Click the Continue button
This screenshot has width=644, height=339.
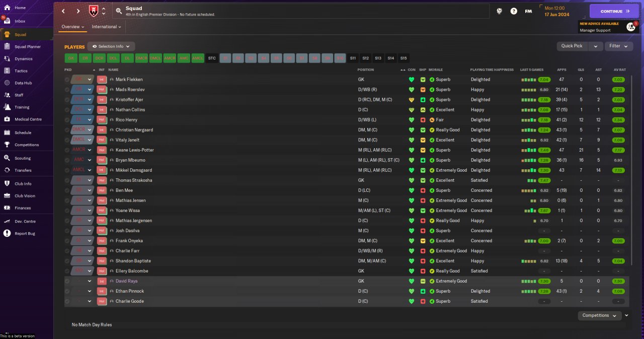[x=614, y=11]
